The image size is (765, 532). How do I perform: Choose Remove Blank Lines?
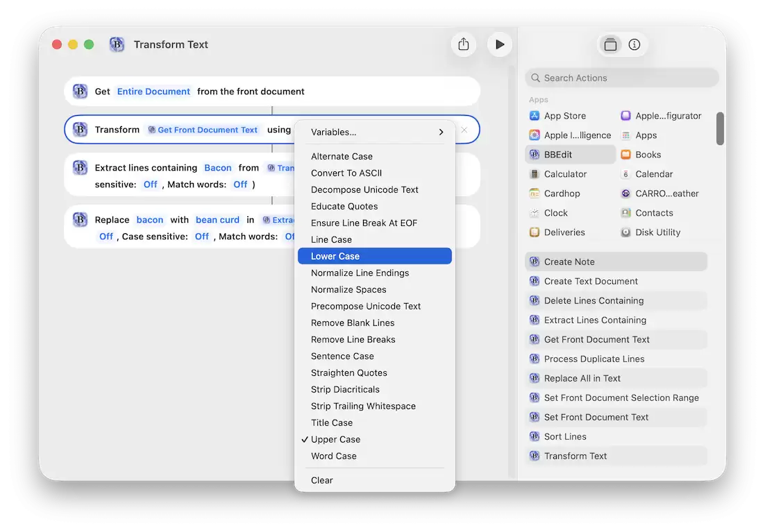point(375,323)
